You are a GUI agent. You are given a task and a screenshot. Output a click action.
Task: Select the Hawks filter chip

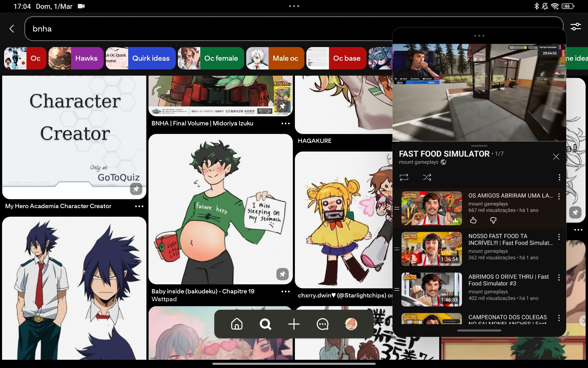coord(76,58)
